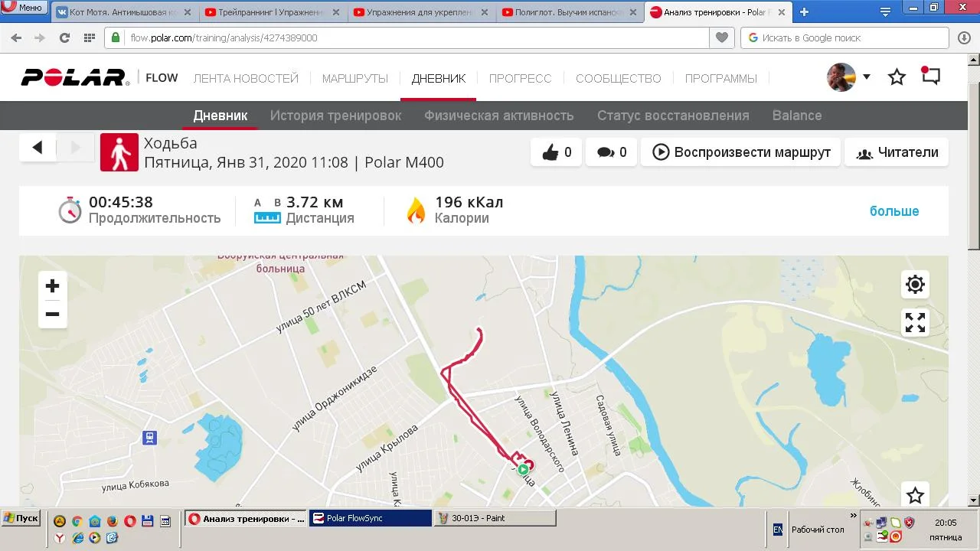
Task: Click the больше link
Action: pos(894,211)
